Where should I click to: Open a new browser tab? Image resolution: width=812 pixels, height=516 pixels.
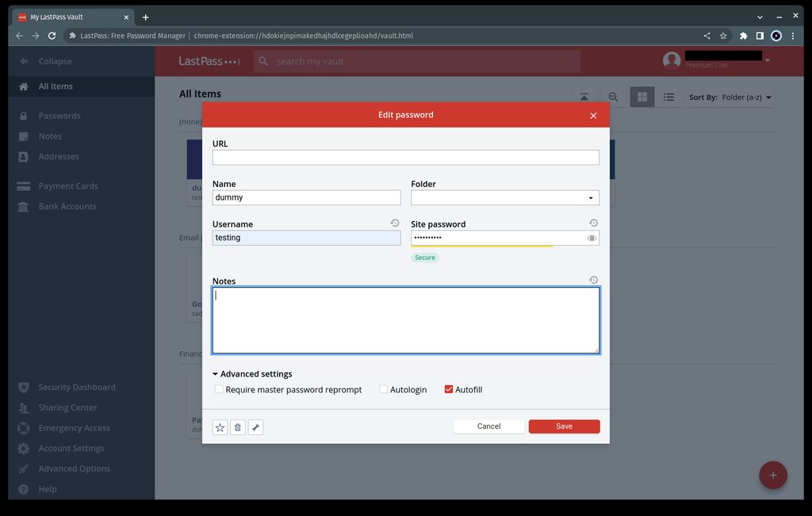click(146, 17)
